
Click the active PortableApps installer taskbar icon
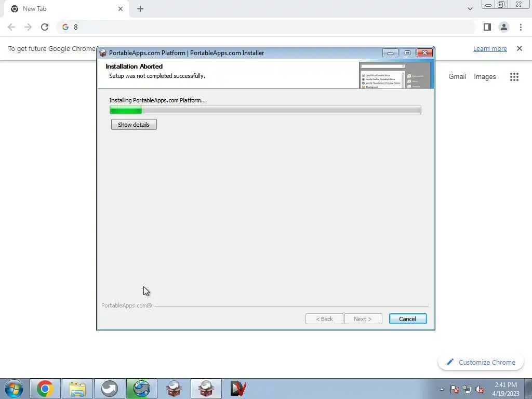pos(206,389)
